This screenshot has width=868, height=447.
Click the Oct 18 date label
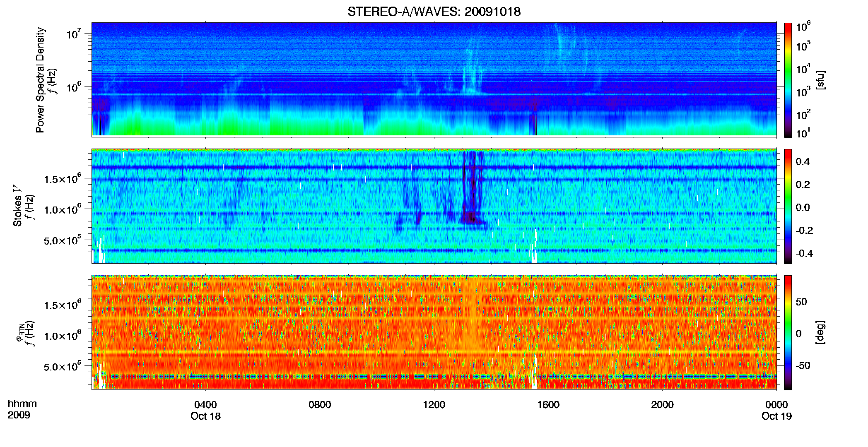205,416
